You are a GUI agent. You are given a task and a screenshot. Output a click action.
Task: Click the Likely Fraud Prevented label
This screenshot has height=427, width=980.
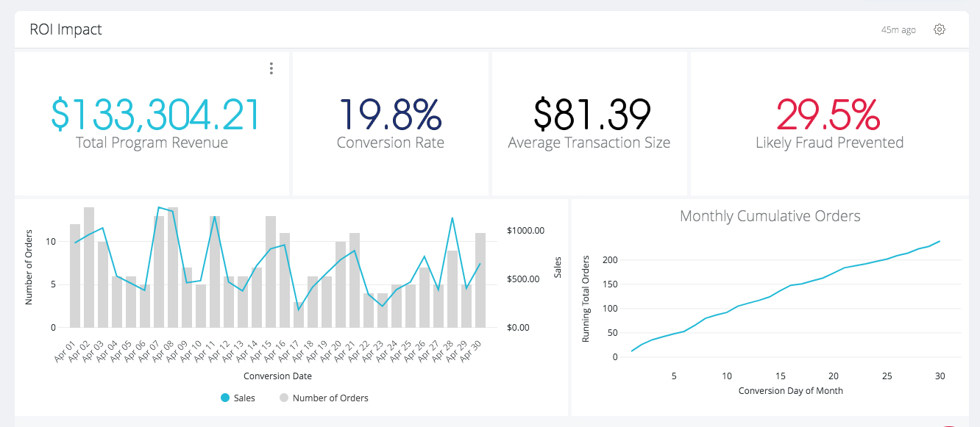click(x=829, y=143)
